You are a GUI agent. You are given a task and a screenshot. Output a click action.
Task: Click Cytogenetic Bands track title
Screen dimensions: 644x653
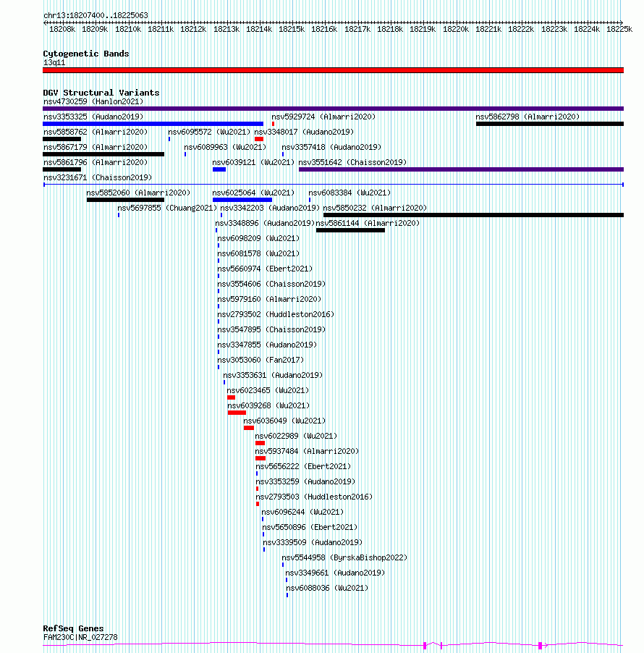coord(86,54)
